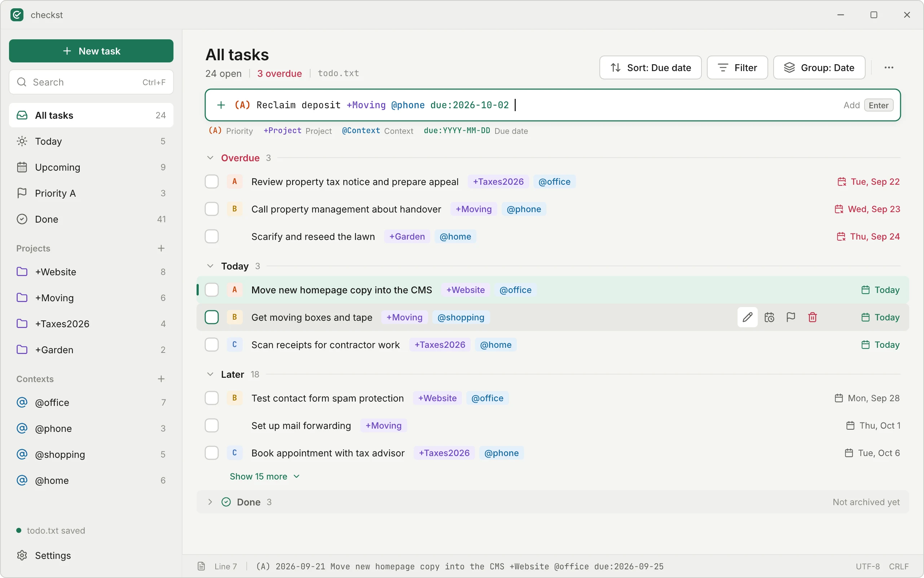Open the Done view in sidebar
924x578 pixels.
click(91, 219)
